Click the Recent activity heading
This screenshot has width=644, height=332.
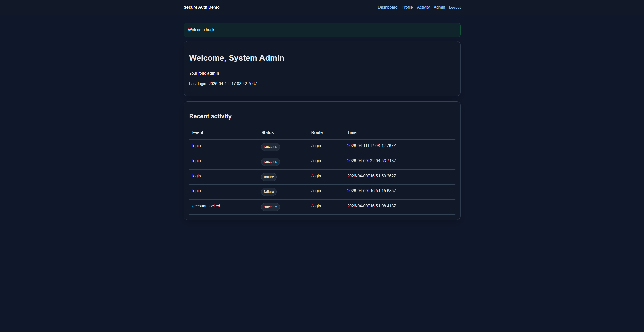tap(210, 116)
